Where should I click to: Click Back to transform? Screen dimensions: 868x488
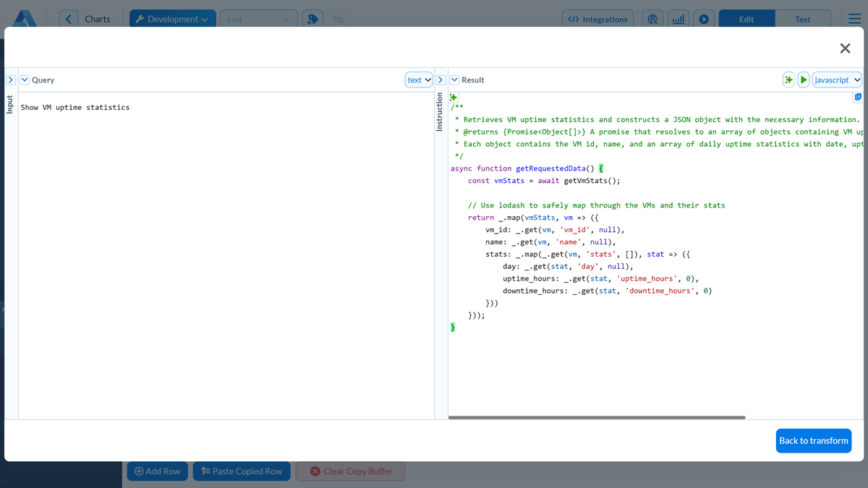pyautogui.click(x=814, y=441)
